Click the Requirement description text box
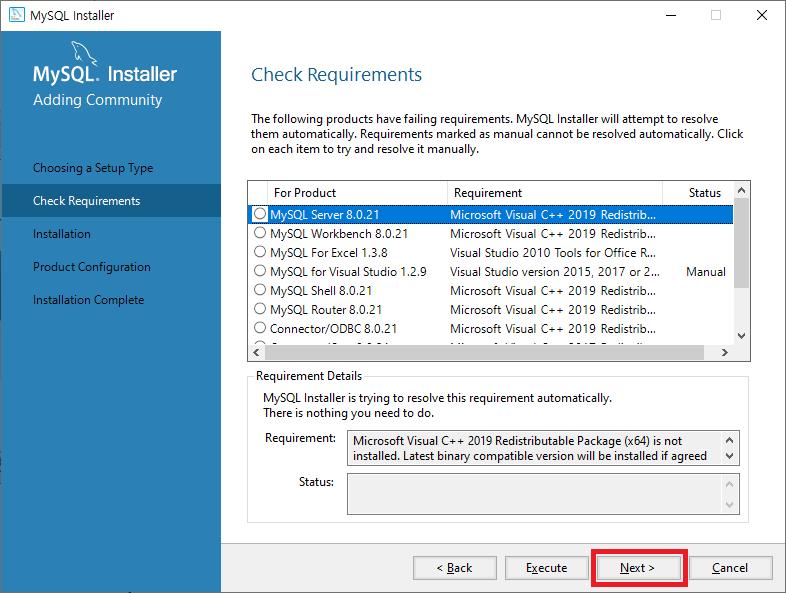Screen dimensions: 786x593 point(534,448)
